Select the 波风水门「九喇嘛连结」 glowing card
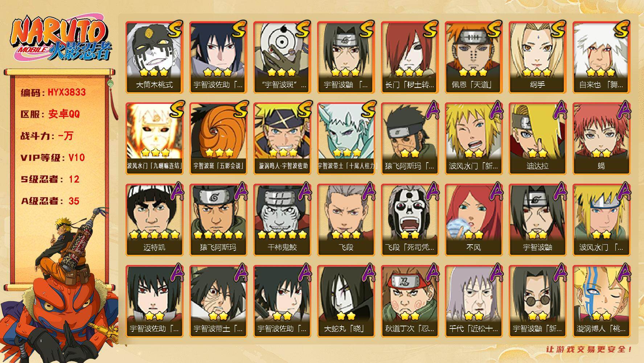The width and height of the screenshot is (644, 363). pos(154,139)
